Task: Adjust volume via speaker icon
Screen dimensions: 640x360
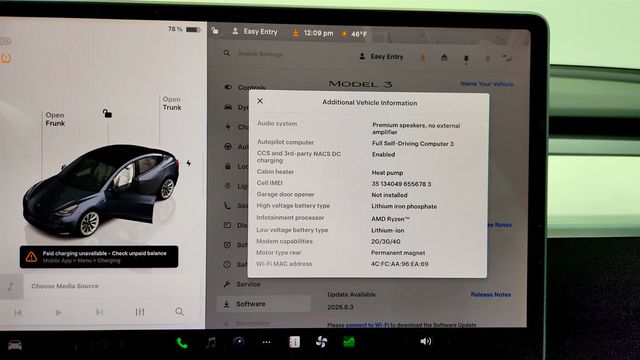Action: [x=425, y=341]
